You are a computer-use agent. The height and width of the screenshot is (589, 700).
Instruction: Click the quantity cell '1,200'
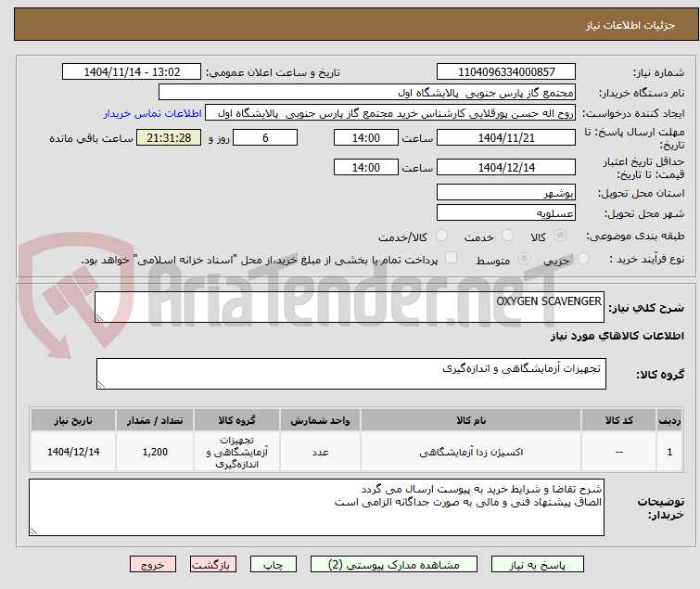(155, 452)
